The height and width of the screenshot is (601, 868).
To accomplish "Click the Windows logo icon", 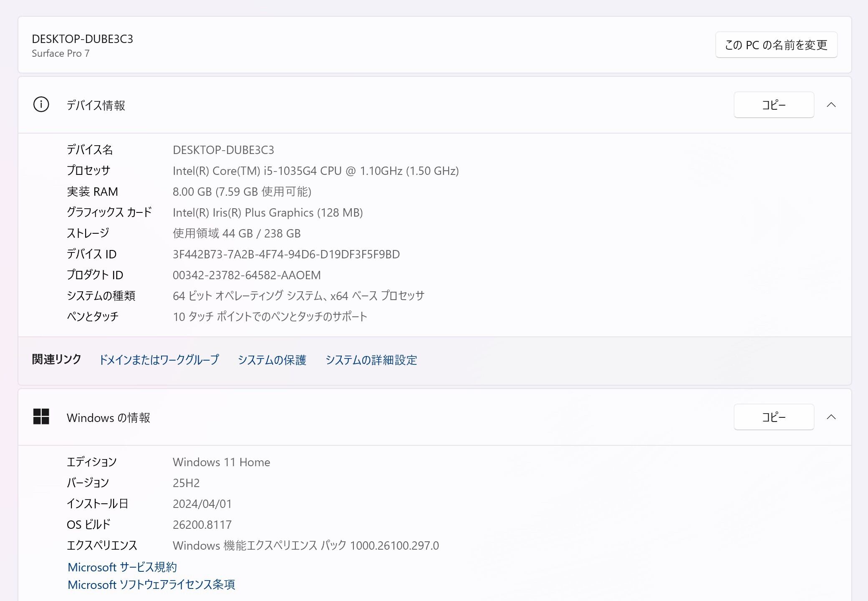I will 41,417.
